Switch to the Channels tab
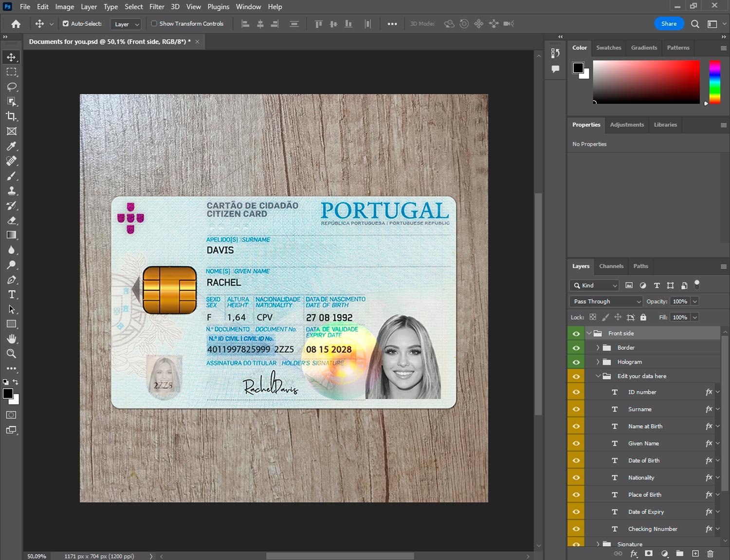Screen dimensions: 730x560 coord(611,266)
